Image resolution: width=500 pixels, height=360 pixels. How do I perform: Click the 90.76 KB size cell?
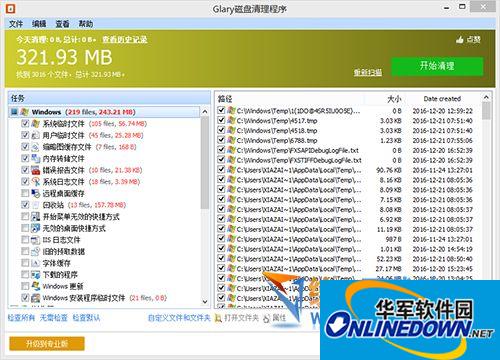[389, 170]
